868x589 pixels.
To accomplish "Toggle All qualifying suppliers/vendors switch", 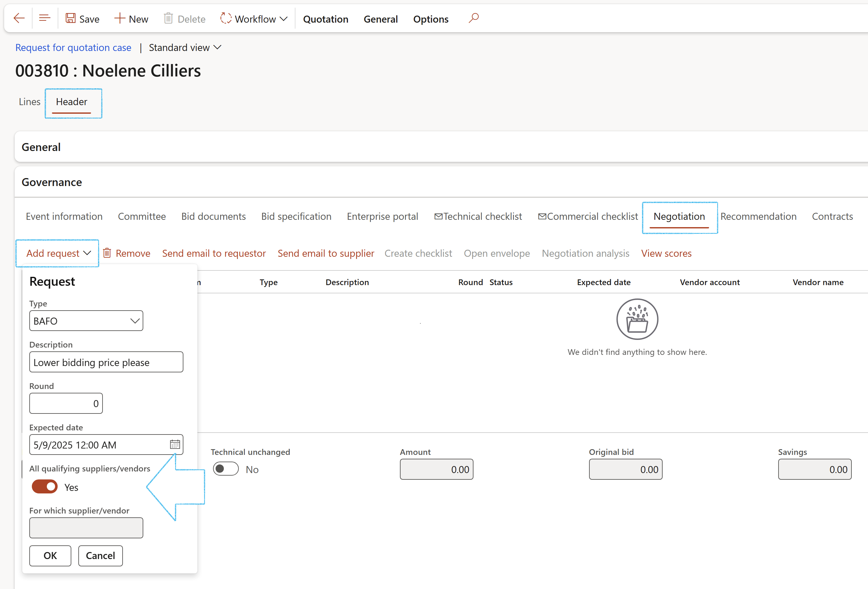I will coord(45,487).
